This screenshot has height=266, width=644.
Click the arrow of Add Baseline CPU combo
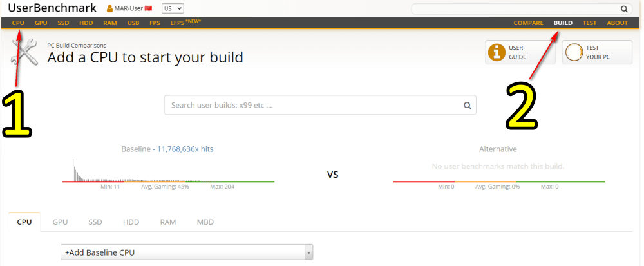pos(309,252)
